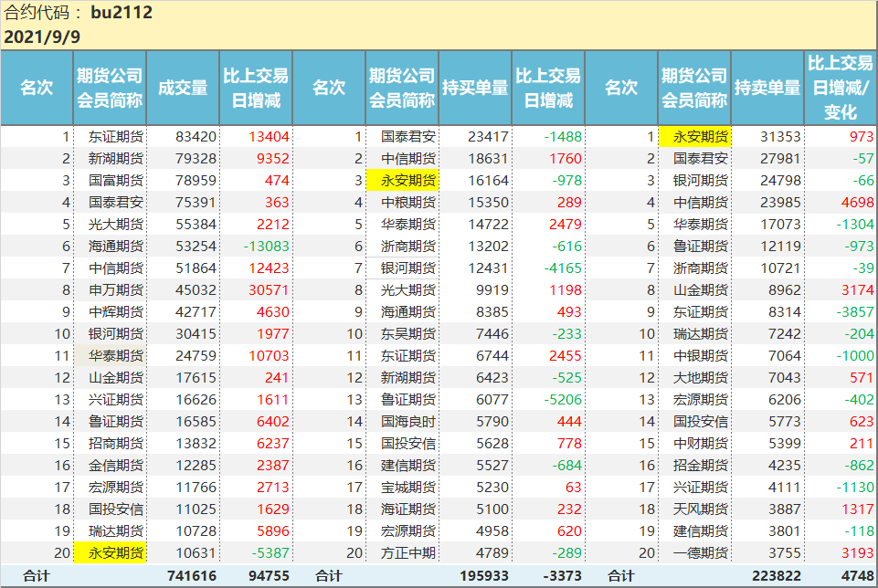Screen dimensions: 878x588
Task: Select volume value 83420
Action: (x=196, y=137)
